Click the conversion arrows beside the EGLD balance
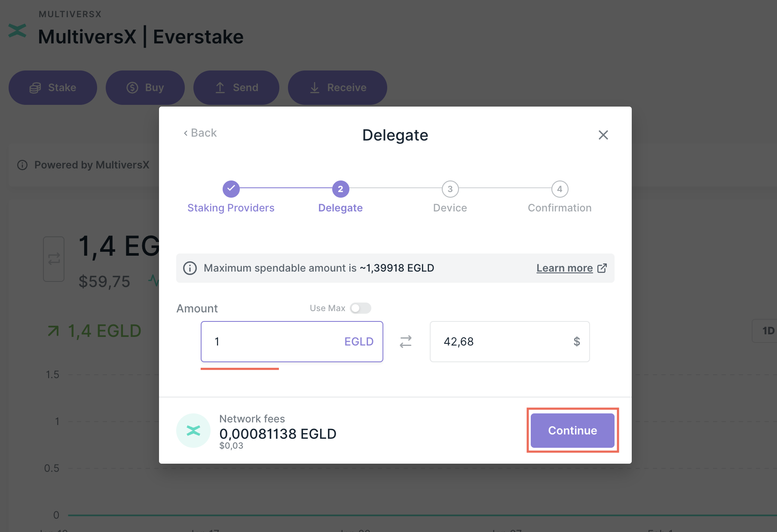The width and height of the screenshot is (777, 532). tap(53, 259)
